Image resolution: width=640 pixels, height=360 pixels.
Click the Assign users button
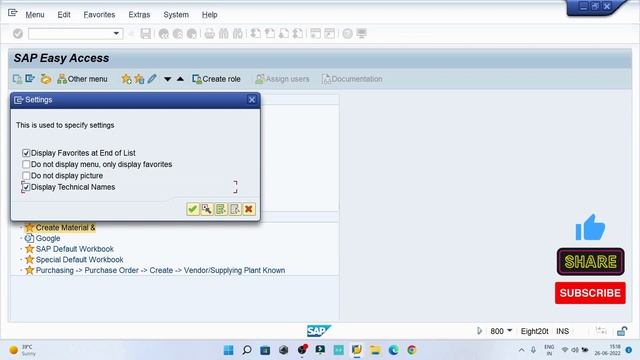[282, 79]
